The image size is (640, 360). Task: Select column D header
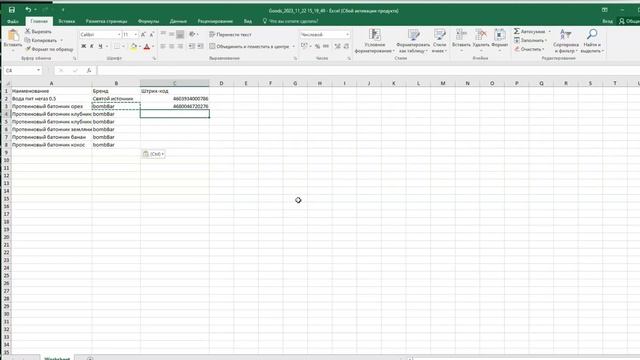[x=222, y=83]
